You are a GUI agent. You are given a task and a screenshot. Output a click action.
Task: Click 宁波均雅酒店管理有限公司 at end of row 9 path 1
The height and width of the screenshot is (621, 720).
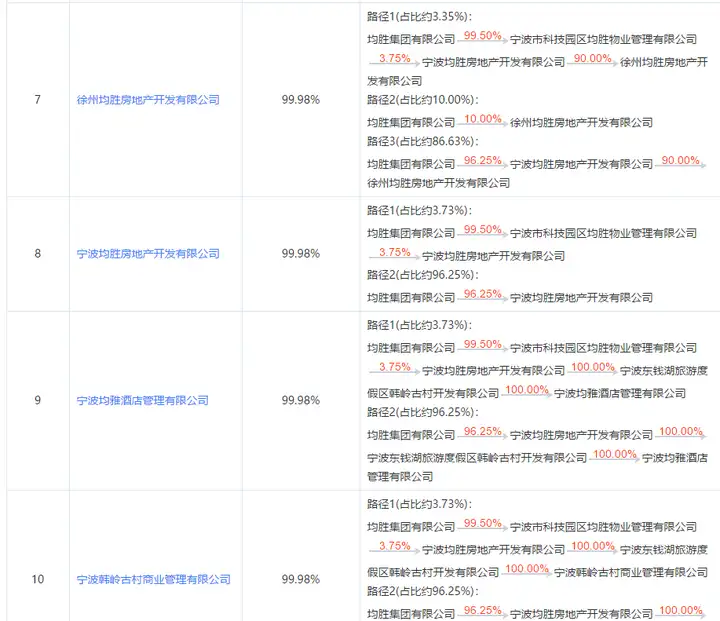(x=620, y=394)
